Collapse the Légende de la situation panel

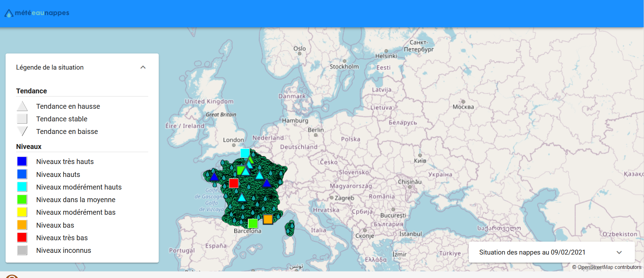point(143,67)
